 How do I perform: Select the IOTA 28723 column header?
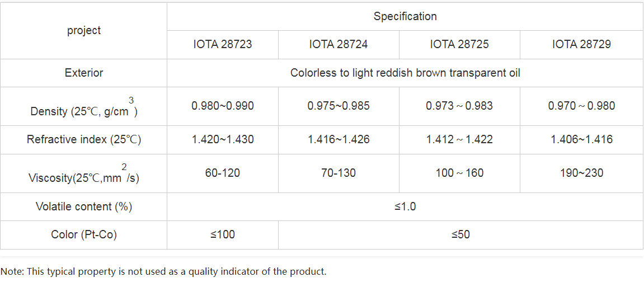(223, 44)
